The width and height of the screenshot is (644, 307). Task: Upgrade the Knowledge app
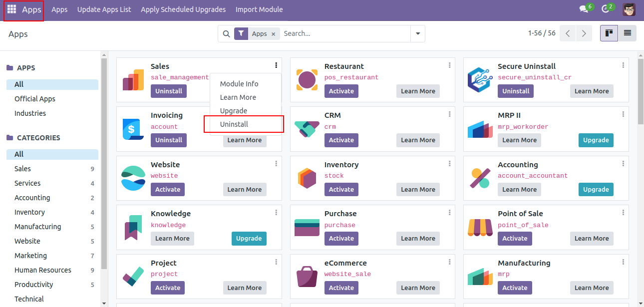tap(249, 239)
